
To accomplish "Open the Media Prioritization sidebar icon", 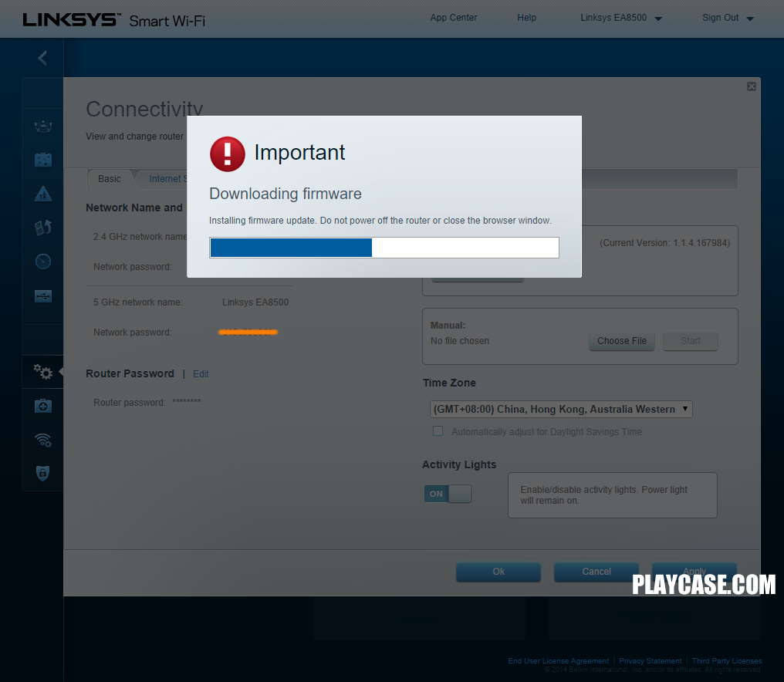I will 43,228.
